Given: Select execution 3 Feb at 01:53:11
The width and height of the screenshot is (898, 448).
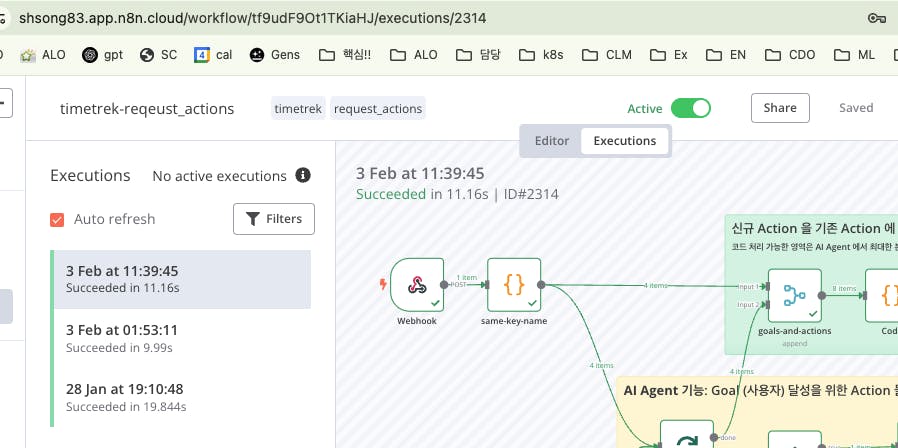Looking at the screenshot, I should point(183,338).
